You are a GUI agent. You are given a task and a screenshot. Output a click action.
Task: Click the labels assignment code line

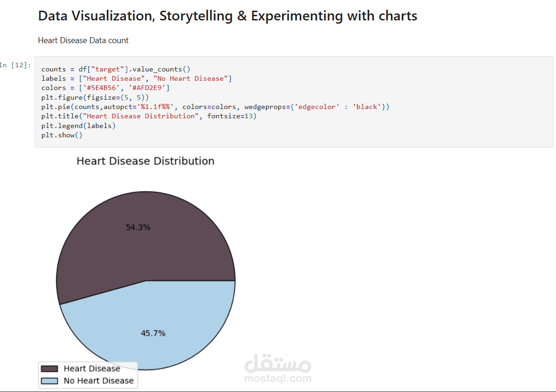pos(136,78)
